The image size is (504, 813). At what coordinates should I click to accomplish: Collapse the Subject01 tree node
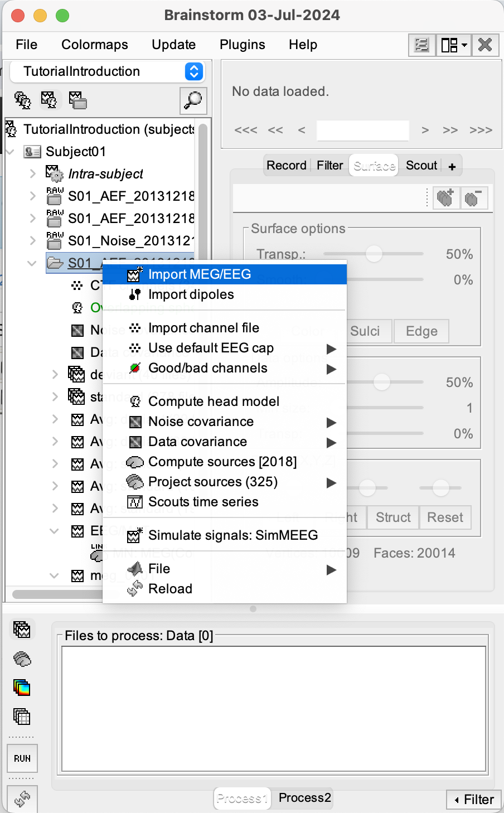click(11, 152)
